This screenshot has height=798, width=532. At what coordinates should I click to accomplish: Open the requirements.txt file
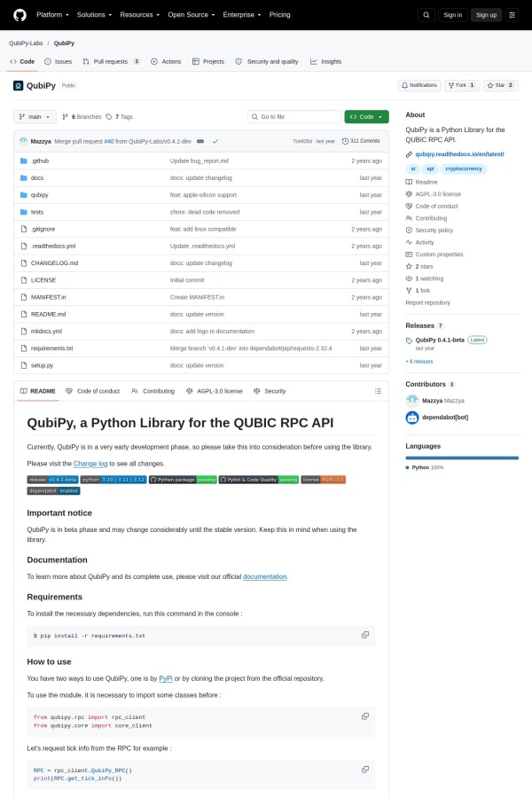pos(52,348)
